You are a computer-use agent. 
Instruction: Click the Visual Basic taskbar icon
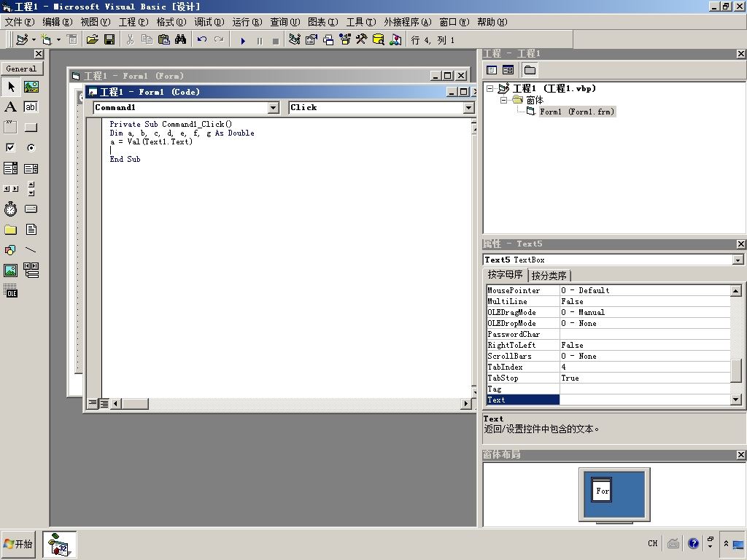[60, 544]
